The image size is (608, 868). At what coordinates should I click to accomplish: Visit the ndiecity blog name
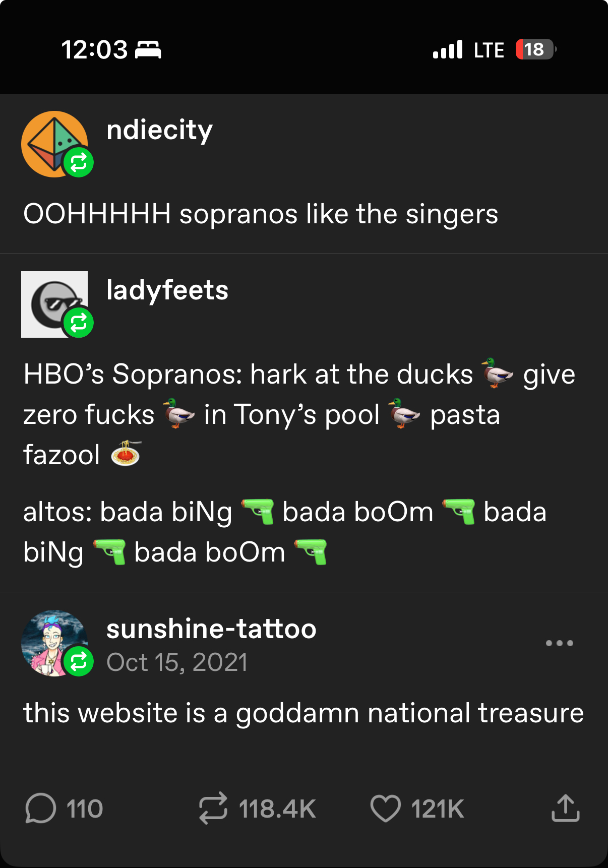[159, 130]
